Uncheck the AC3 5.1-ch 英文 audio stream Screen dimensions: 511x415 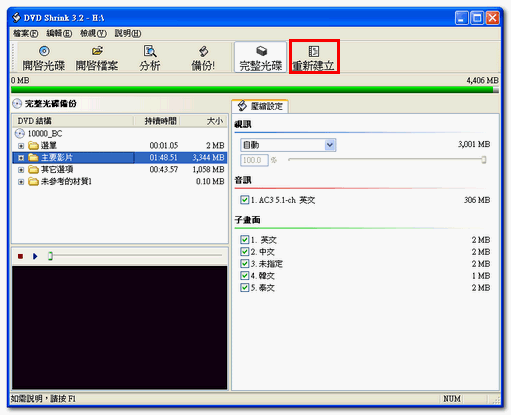(244, 200)
